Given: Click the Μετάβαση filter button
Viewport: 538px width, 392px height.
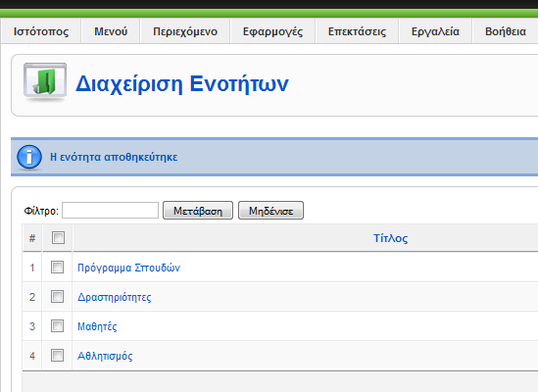Looking at the screenshot, I should [198, 211].
